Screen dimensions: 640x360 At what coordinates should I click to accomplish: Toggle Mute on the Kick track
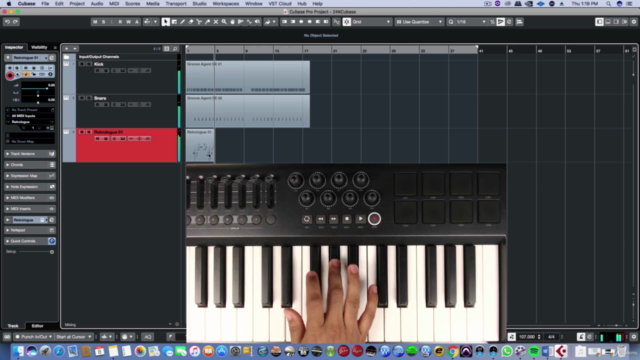82,64
